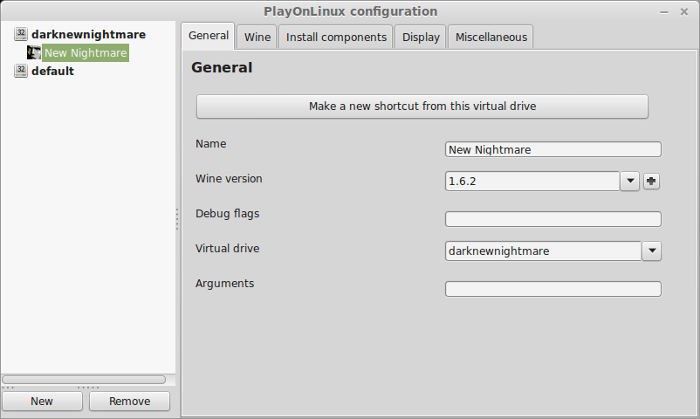Select the default virtual drive in tree
700x419 pixels.
(53, 71)
